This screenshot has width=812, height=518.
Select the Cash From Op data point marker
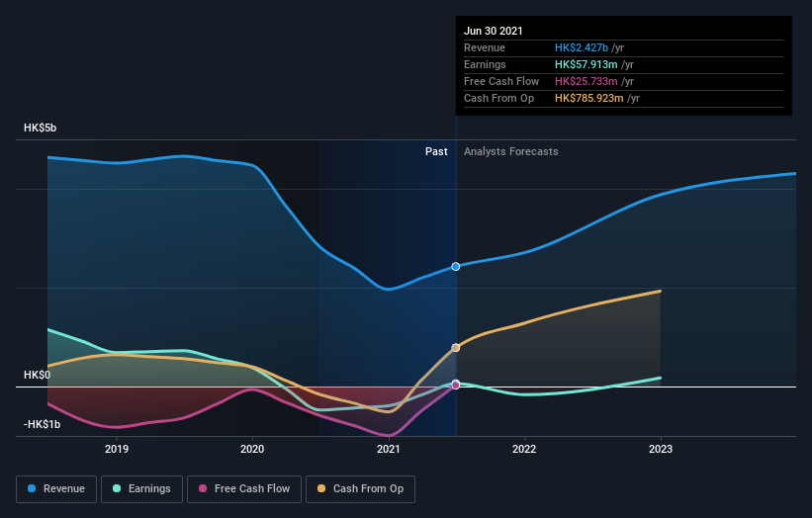pyautogui.click(x=455, y=348)
